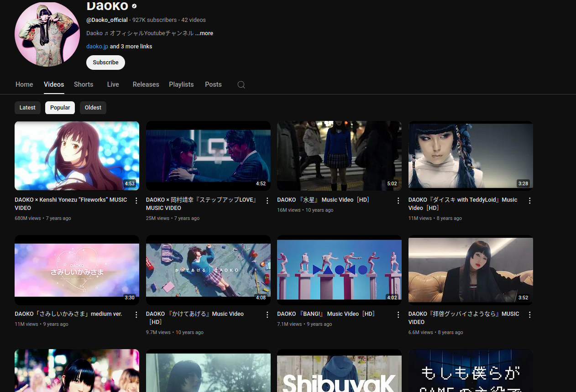Open ステップアップLOVE MUSIC VIDEO title
576x392 pixels.
point(202,204)
